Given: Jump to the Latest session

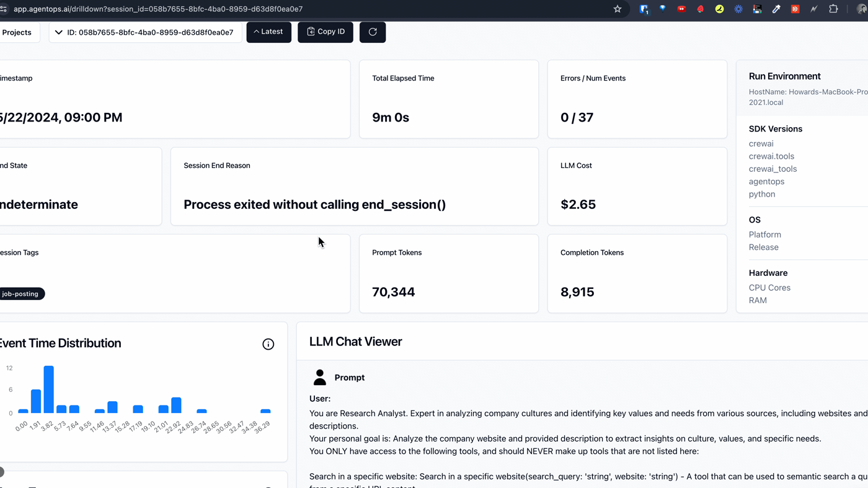Looking at the screenshot, I should pos(268,32).
